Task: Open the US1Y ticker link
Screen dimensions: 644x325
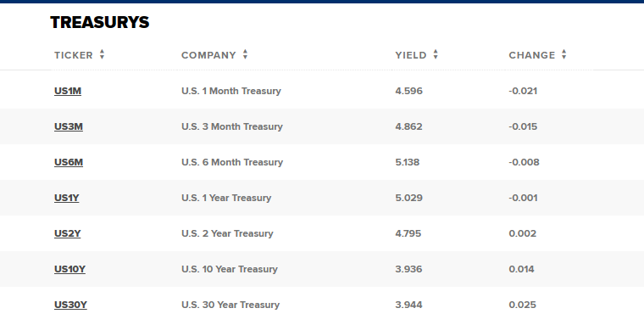Action: point(67,198)
